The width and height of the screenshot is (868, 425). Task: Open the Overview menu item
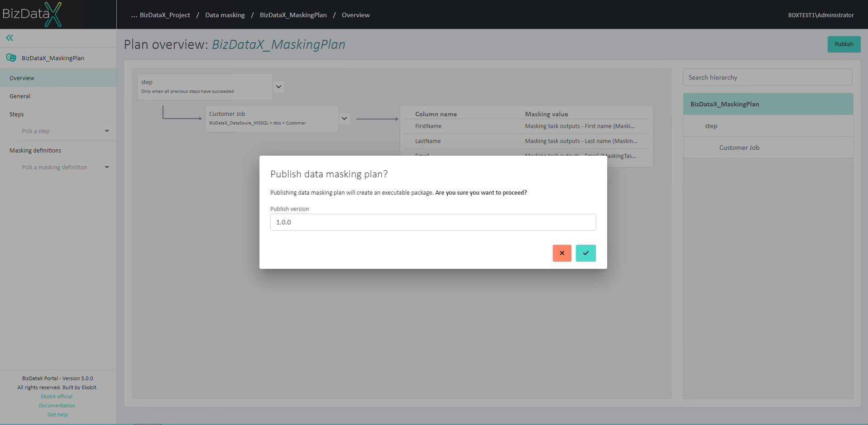tap(58, 78)
